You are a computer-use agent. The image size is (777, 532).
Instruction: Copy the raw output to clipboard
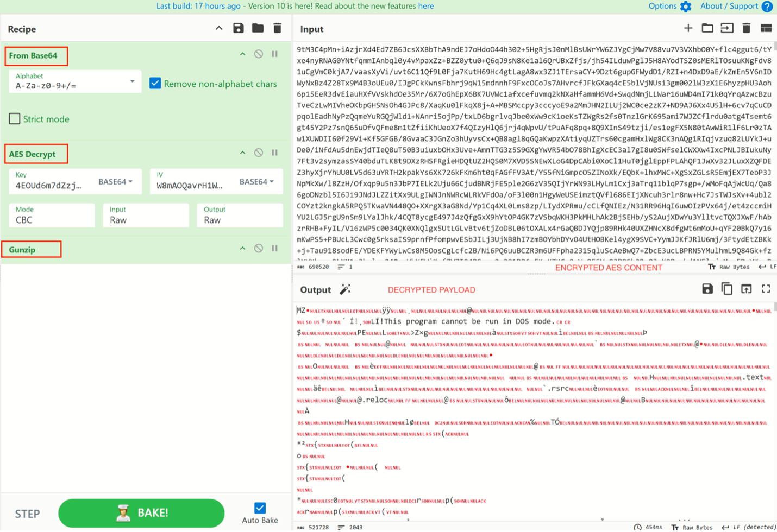(x=728, y=289)
